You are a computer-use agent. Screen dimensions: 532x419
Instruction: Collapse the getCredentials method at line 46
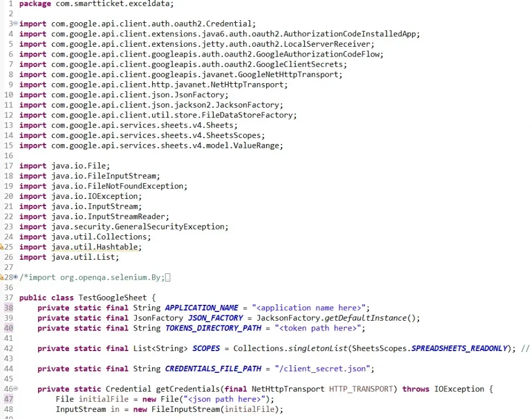click(x=15, y=389)
